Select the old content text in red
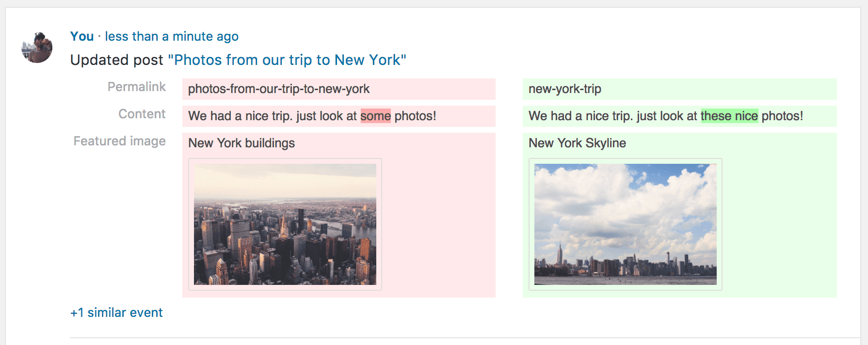Image resolution: width=868 pixels, height=345 pixels. [272, 116]
